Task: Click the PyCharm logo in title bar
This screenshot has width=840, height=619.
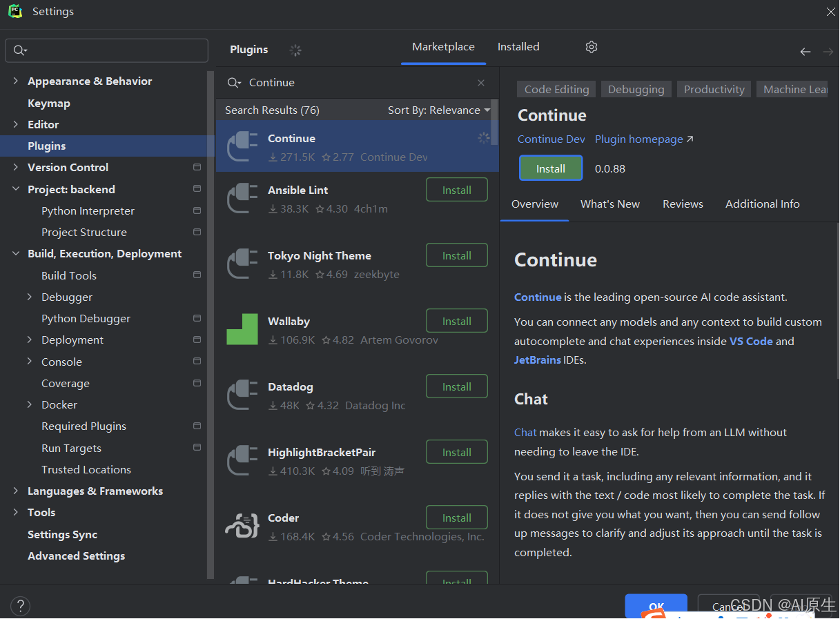Action: coord(15,11)
